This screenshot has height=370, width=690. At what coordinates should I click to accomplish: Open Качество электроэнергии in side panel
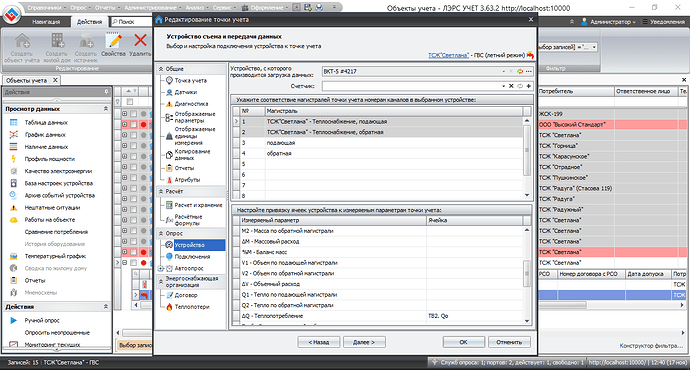[58, 171]
